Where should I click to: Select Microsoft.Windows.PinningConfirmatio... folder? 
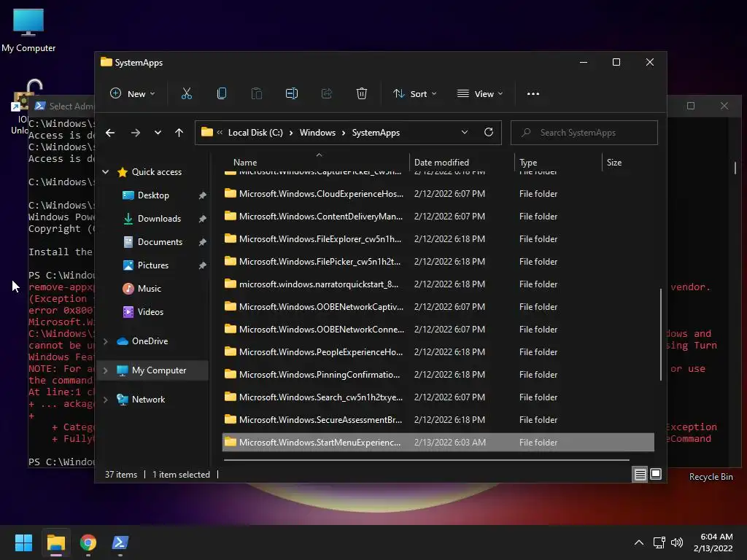(x=438, y=375)
